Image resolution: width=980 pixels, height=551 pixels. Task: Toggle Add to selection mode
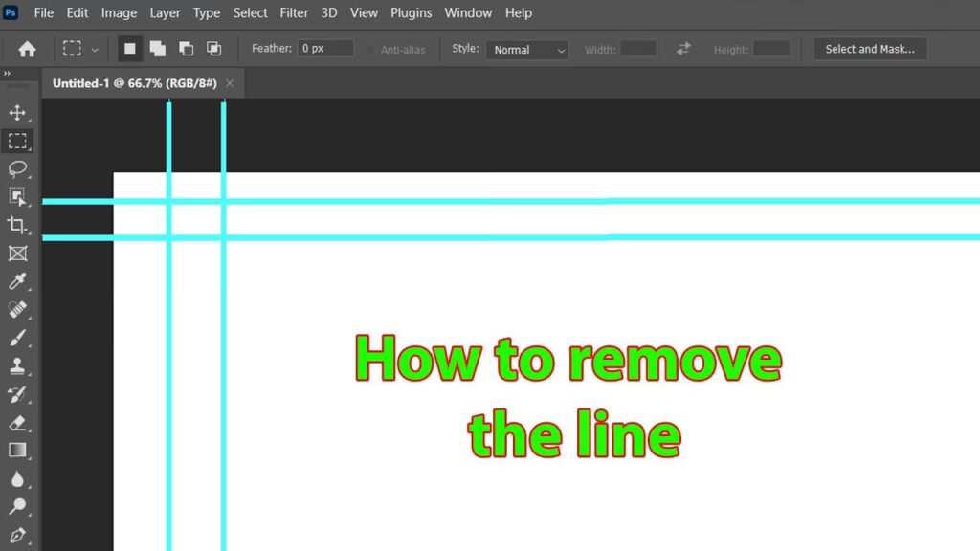pos(158,49)
